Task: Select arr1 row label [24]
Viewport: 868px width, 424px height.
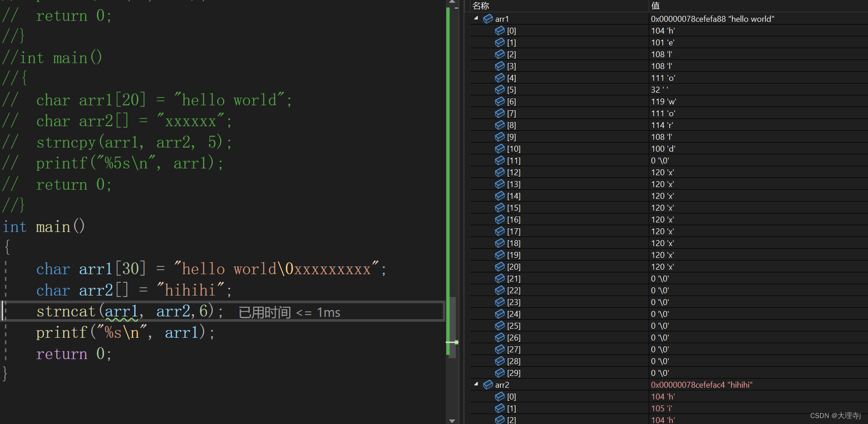Action: [514, 314]
